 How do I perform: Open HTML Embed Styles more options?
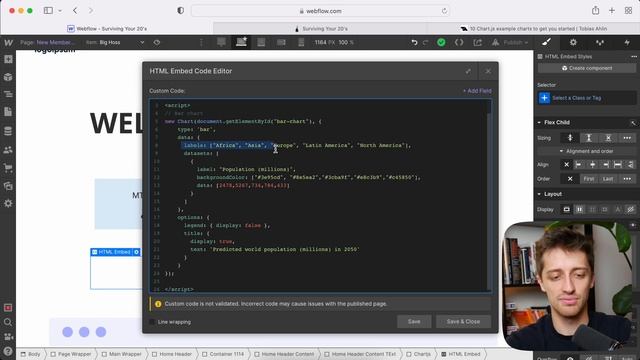[x=633, y=57]
